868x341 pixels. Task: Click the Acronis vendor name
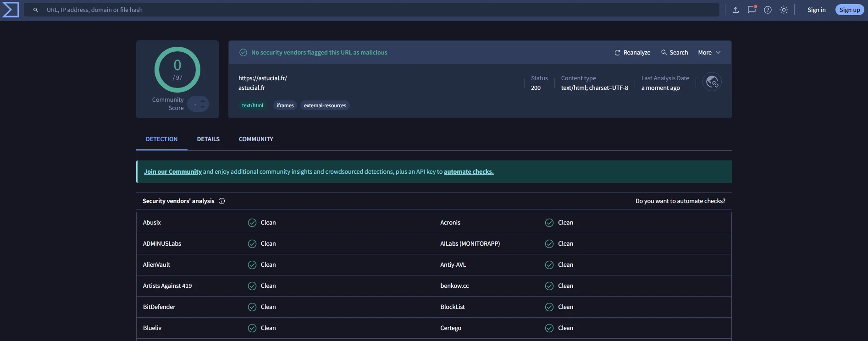pos(450,223)
